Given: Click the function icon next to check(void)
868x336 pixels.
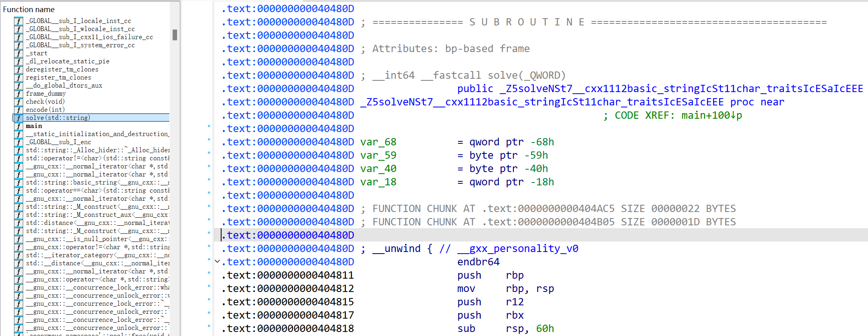Looking at the screenshot, I should [18, 102].
